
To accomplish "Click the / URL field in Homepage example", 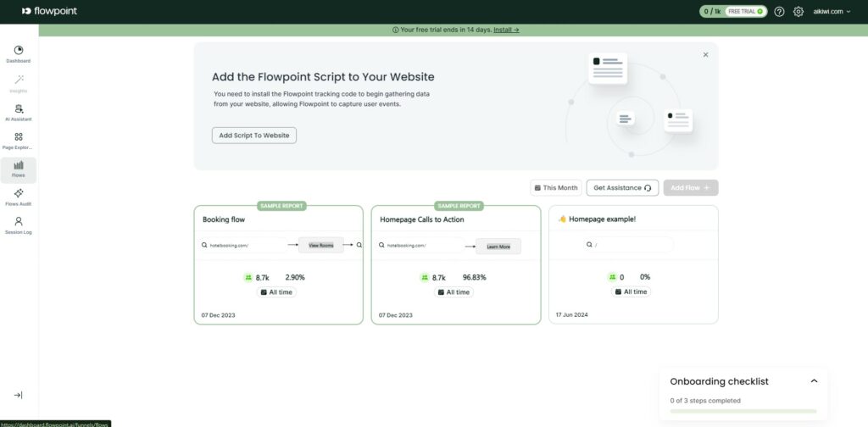I will [628, 245].
